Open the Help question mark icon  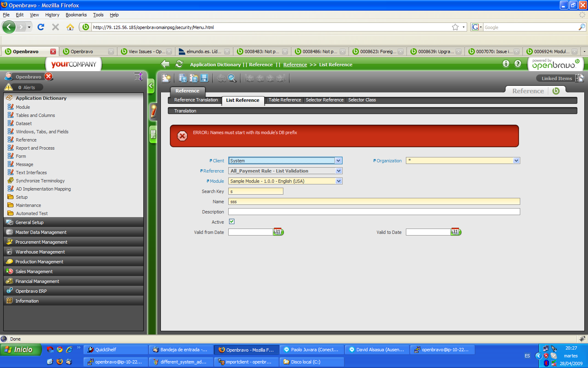(x=518, y=64)
